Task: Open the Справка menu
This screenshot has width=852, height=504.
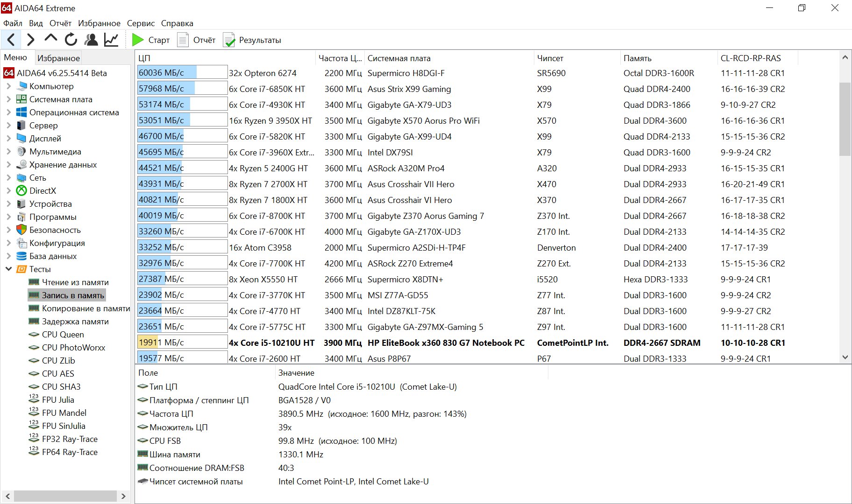Action: pyautogui.click(x=177, y=23)
